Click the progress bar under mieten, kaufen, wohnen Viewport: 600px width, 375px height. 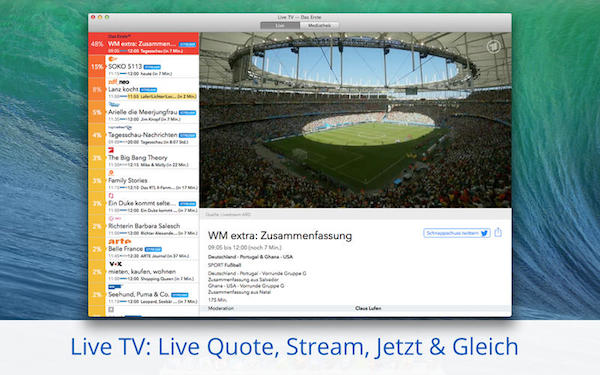tap(123, 279)
